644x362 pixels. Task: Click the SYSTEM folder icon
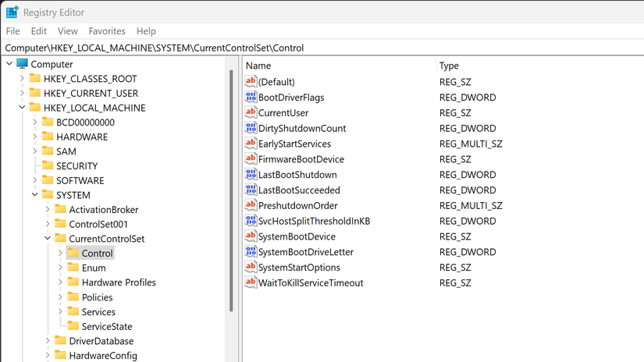click(x=48, y=195)
